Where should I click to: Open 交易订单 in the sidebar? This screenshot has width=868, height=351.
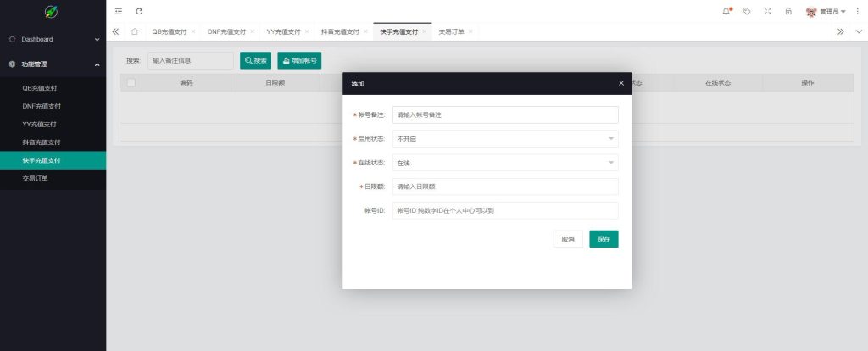(53, 178)
